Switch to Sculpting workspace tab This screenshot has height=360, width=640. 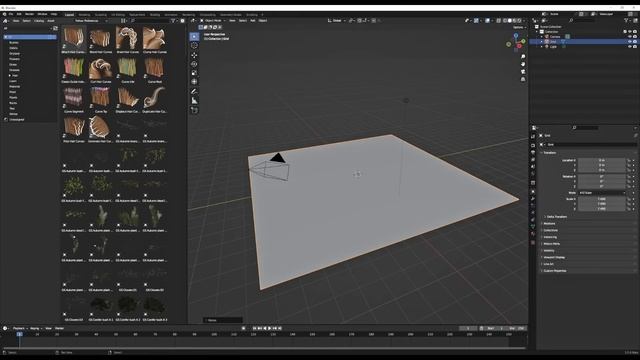[x=101, y=15]
